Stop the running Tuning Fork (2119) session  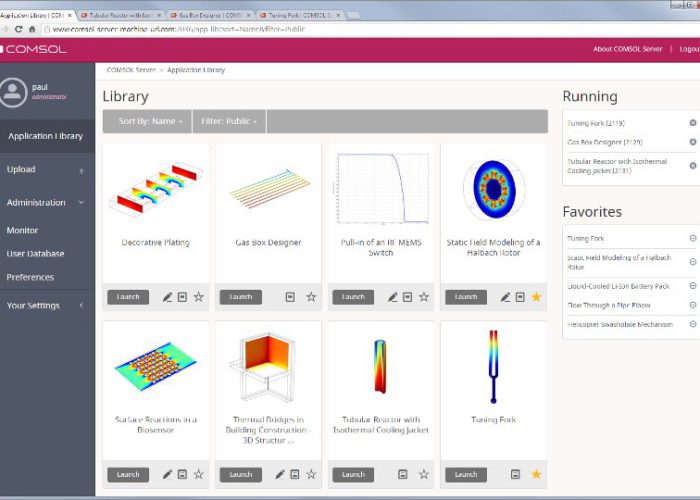point(693,123)
